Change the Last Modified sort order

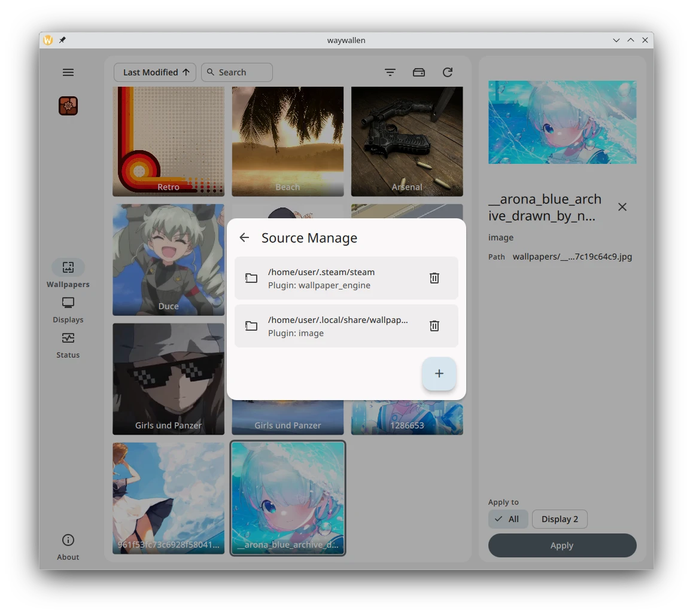tap(154, 72)
